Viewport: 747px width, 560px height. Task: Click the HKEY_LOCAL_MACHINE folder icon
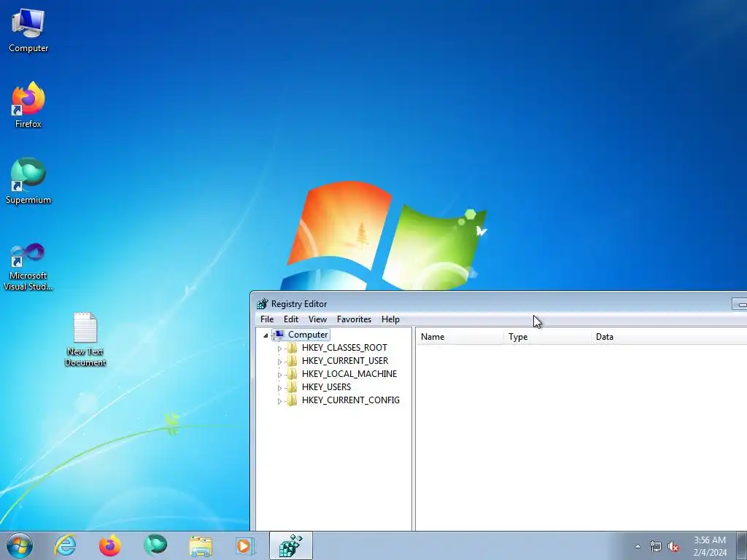click(x=292, y=374)
